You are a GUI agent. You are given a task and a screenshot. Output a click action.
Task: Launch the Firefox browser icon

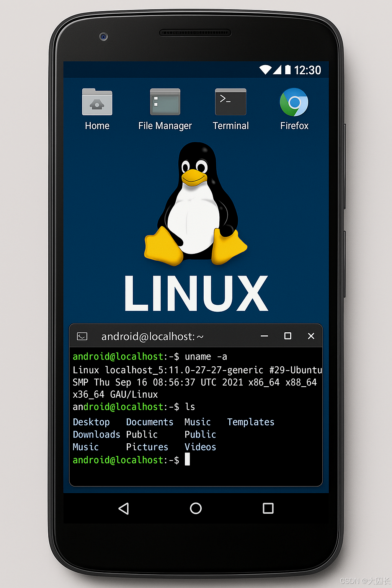(294, 102)
